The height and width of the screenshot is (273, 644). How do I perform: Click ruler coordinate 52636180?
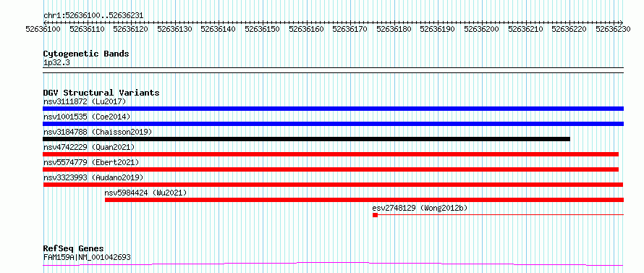394,29
